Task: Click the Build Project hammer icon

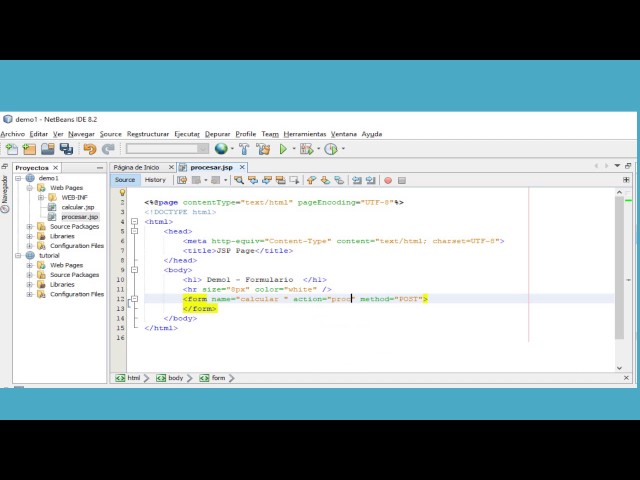Action: pyautogui.click(x=244, y=149)
